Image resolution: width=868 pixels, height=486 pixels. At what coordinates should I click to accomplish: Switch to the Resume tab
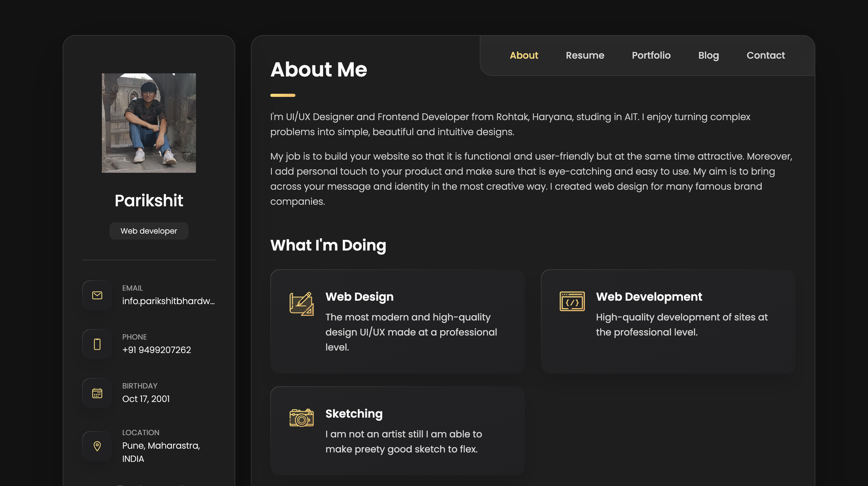click(585, 55)
